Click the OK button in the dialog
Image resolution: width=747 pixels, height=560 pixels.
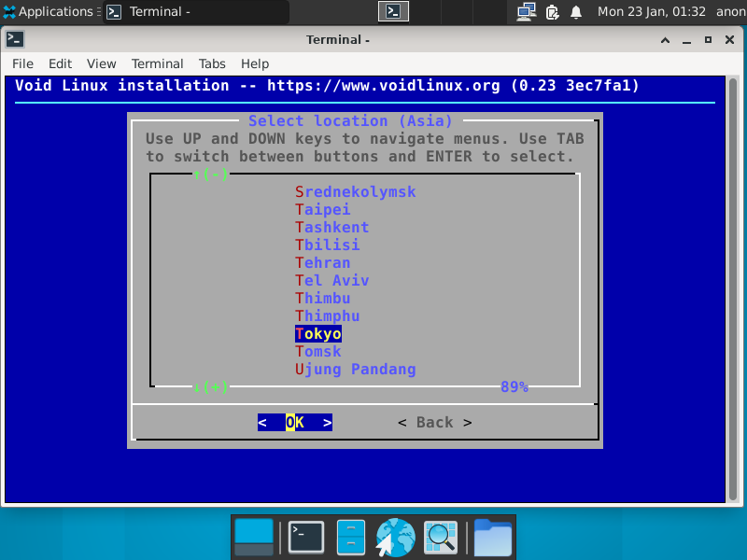point(295,423)
